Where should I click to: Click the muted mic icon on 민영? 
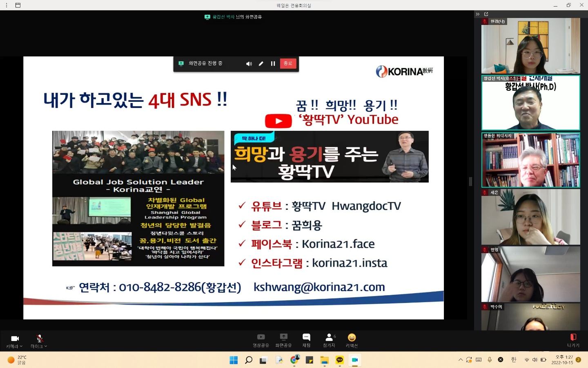(x=485, y=249)
